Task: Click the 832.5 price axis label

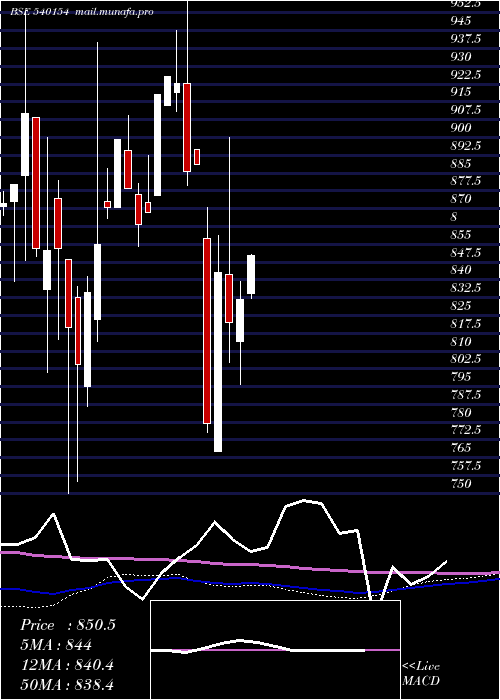Action: click(x=466, y=288)
